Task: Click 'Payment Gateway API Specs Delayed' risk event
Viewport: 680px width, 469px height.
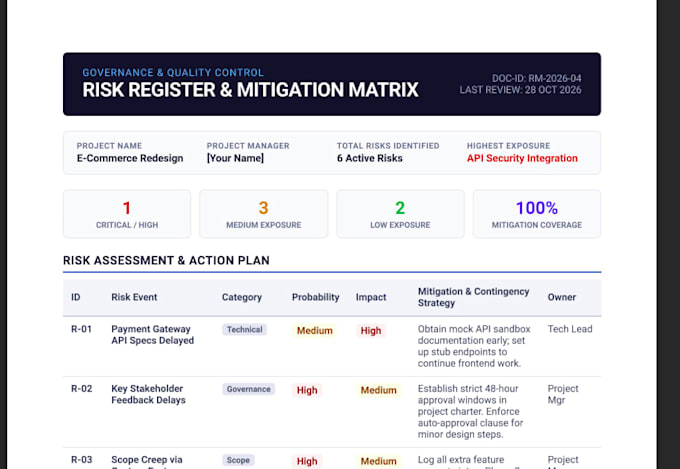Action: [x=153, y=335]
